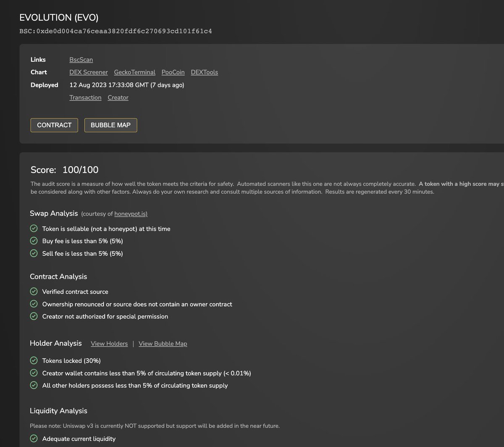
Task: Click 'Buy fee is less than 5% (5%)' text
Action: pos(83,241)
